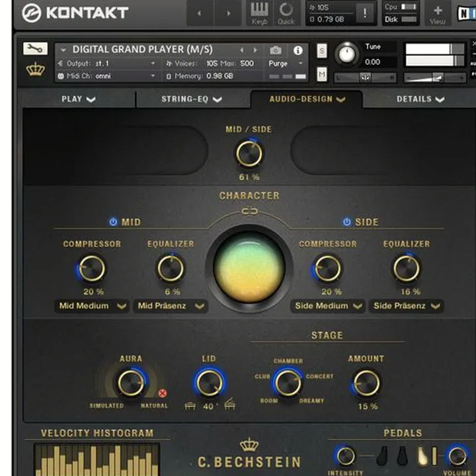Switch to the DETAILS tab

point(420,99)
